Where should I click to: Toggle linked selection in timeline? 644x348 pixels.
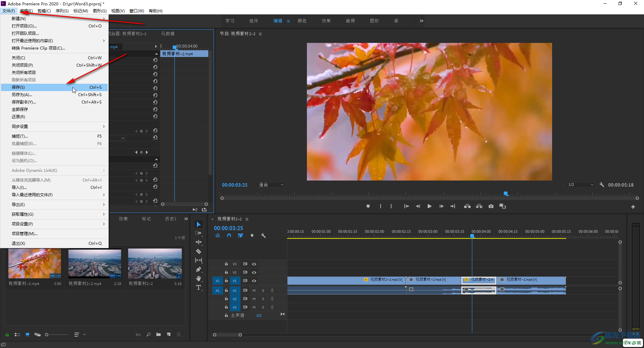[240, 235]
